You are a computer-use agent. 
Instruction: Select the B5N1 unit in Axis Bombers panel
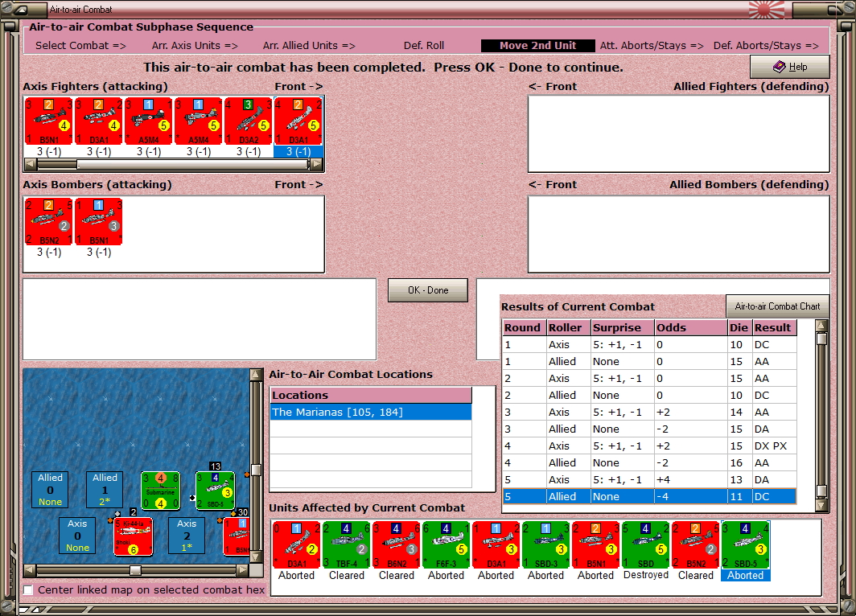[x=98, y=221]
